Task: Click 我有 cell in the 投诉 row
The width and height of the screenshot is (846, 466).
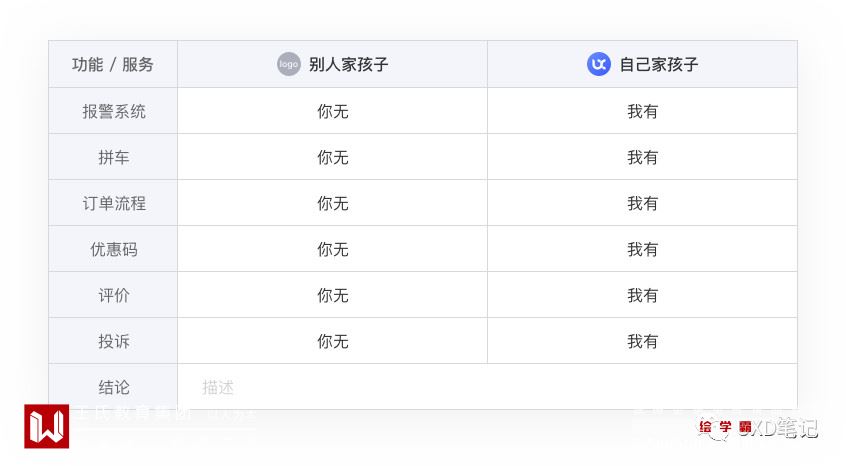Action: (x=643, y=341)
